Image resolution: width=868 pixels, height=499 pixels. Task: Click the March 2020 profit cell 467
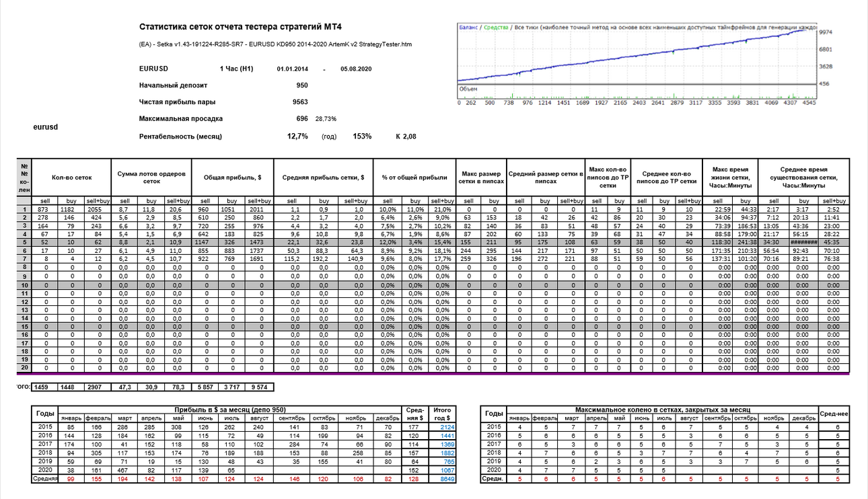tap(123, 470)
